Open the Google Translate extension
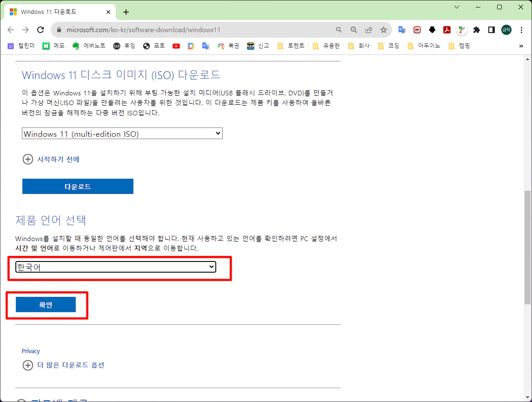The height and width of the screenshot is (402, 532). pos(402,30)
